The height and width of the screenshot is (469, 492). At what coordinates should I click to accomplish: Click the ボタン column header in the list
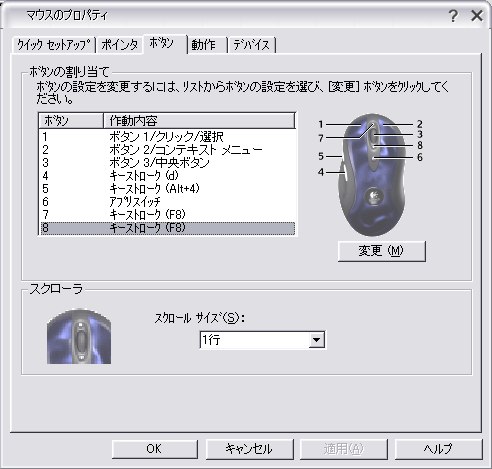(71, 121)
